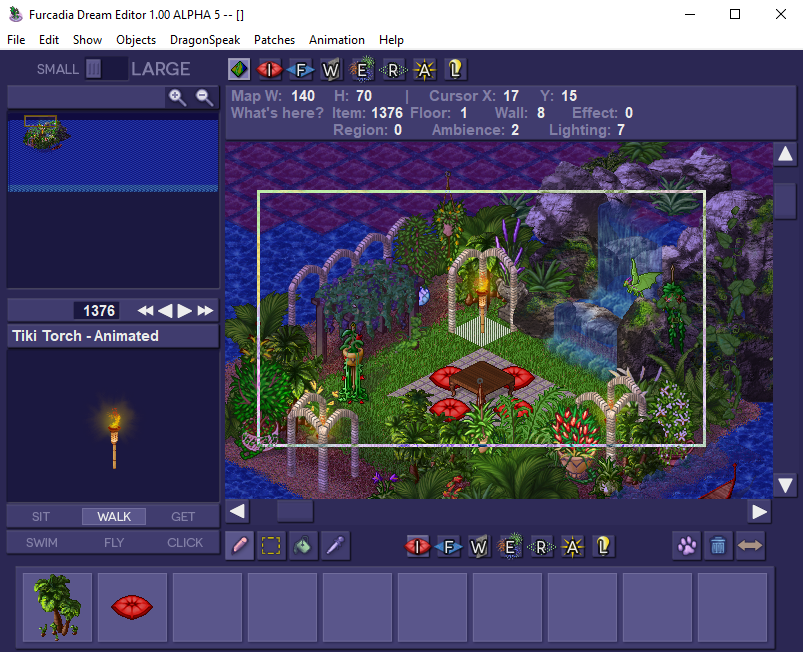Go to next item with right arrow
The width and height of the screenshot is (803, 652).
[184, 310]
